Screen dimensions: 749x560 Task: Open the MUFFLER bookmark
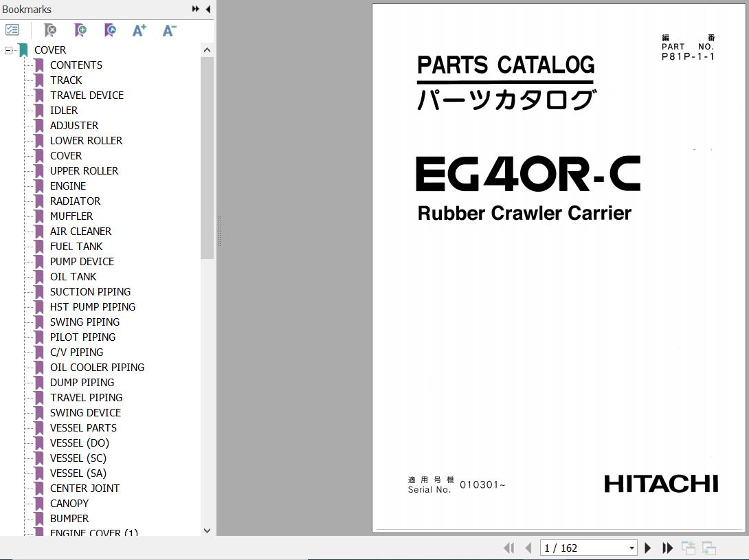coord(71,216)
